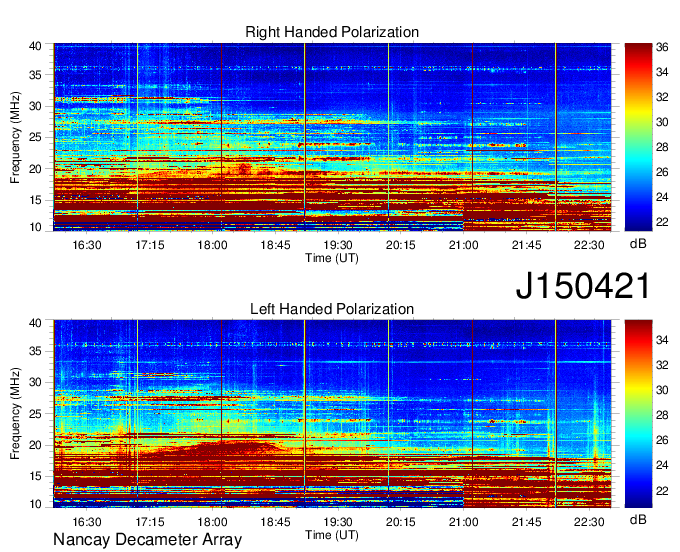
Task: Click the 21:45 time tick of the Left Handed plot
Action: pos(526,522)
